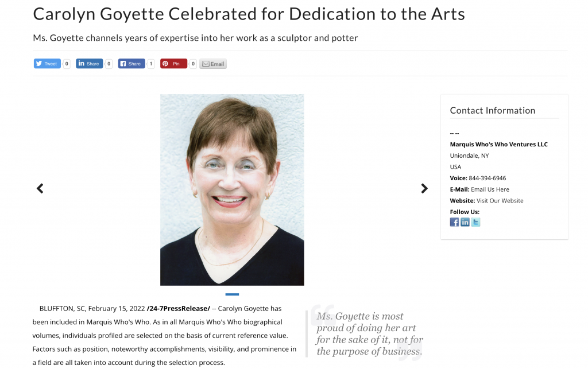Viewport: 588px width, 369px height.
Task: Open LinkedIn icon under Follow Us
Action: (x=465, y=222)
